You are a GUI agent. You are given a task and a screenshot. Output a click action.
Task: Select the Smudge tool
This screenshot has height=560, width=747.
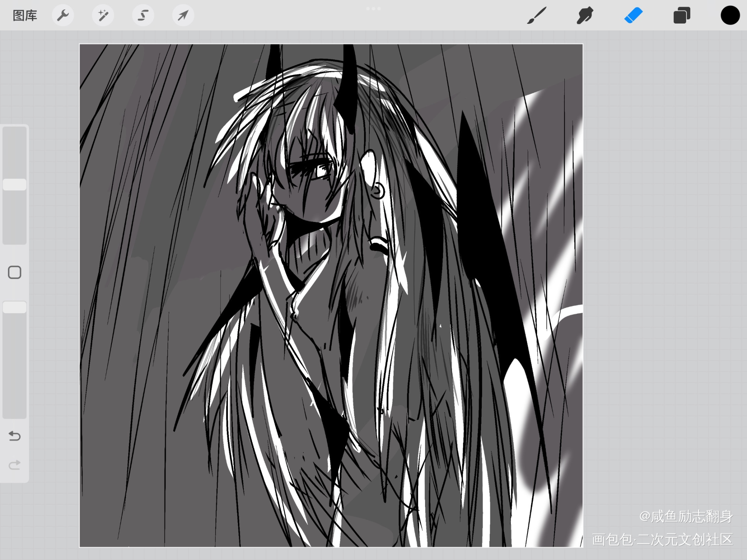click(585, 16)
